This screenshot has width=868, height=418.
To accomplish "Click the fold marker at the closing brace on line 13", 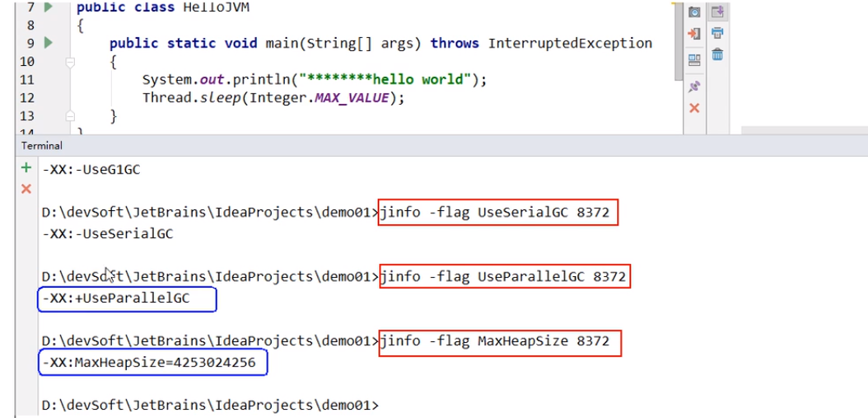I will pos(70,116).
